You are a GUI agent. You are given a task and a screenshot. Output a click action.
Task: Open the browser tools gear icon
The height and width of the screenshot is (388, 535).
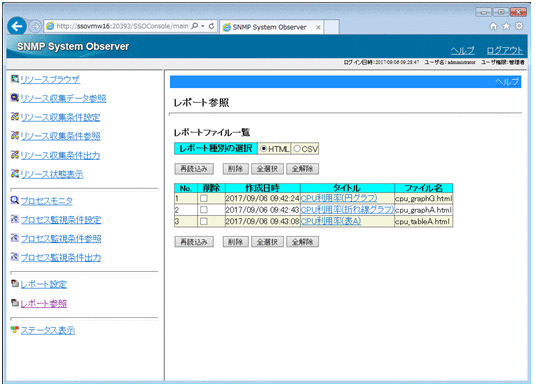[x=519, y=26]
